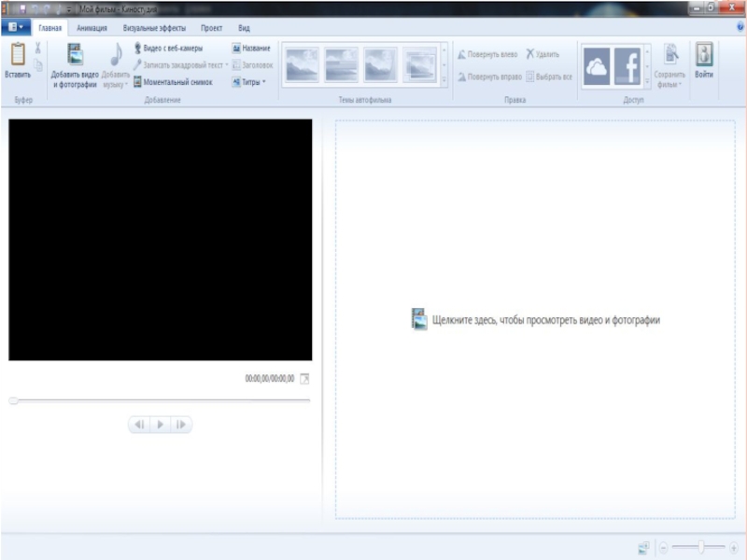Click the play button under preview
747x560 pixels.
tap(160, 425)
